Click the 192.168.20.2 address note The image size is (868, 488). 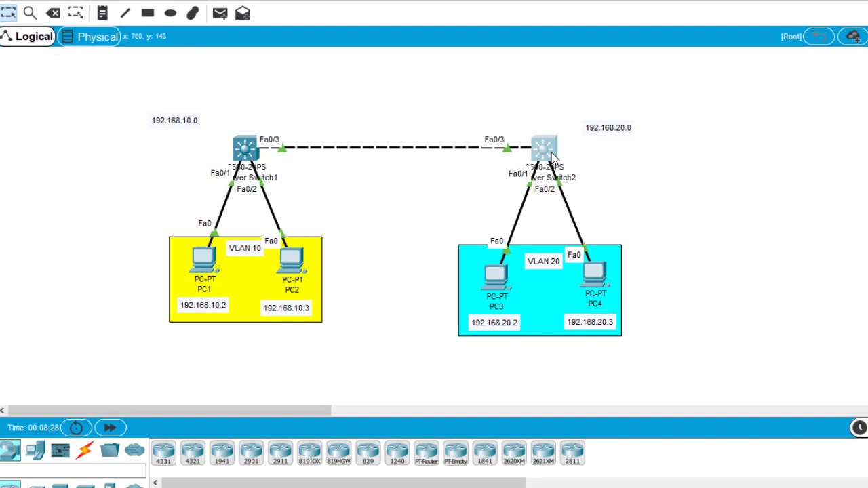494,323
